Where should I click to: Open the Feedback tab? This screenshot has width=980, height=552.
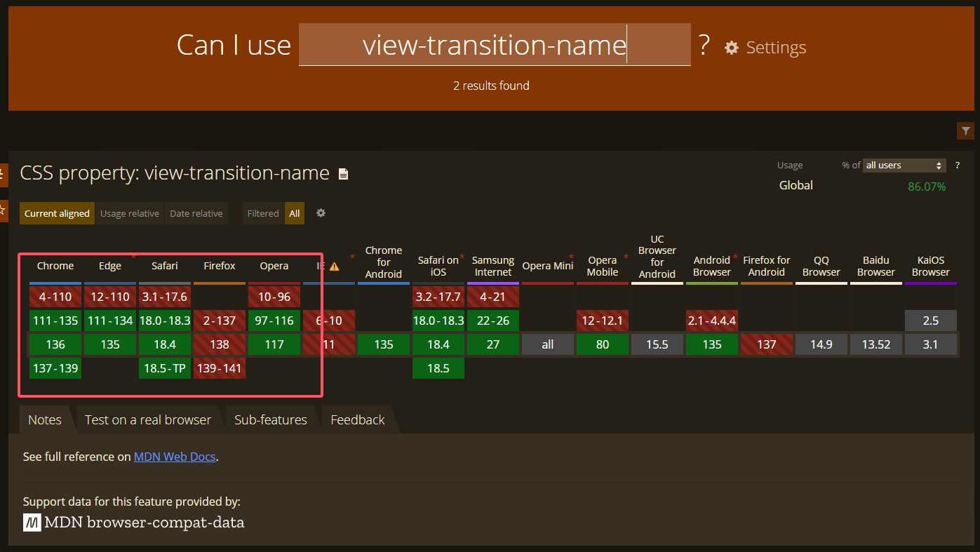click(x=358, y=420)
